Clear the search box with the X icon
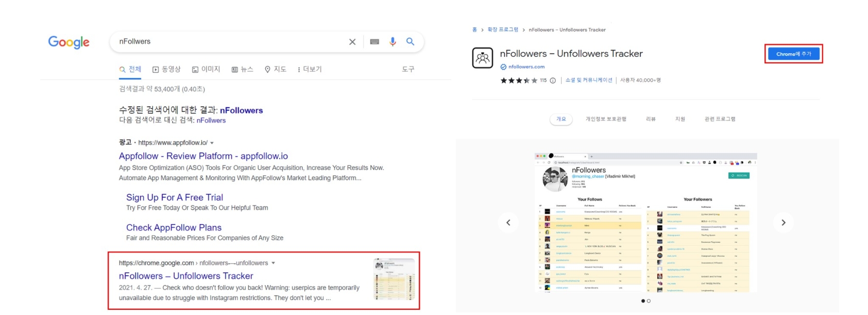Image resolution: width=868 pixels, height=315 pixels. pyautogui.click(x=352, y=42)
